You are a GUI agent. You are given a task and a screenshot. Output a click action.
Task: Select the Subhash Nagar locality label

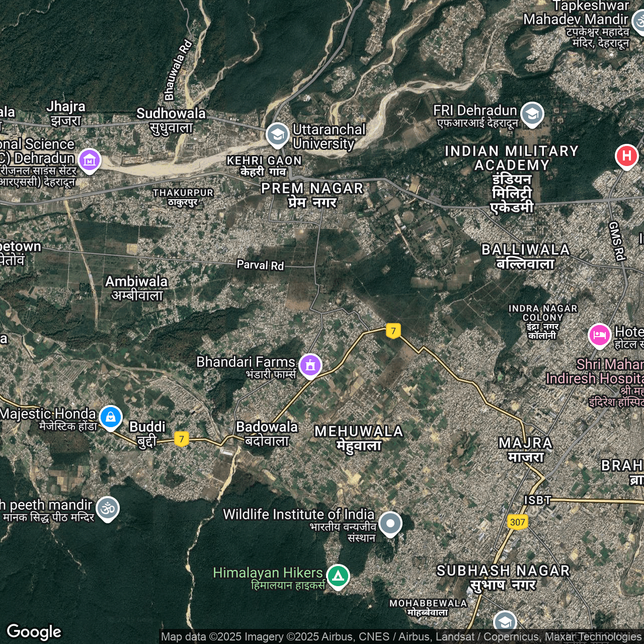(x=503, y=577)
